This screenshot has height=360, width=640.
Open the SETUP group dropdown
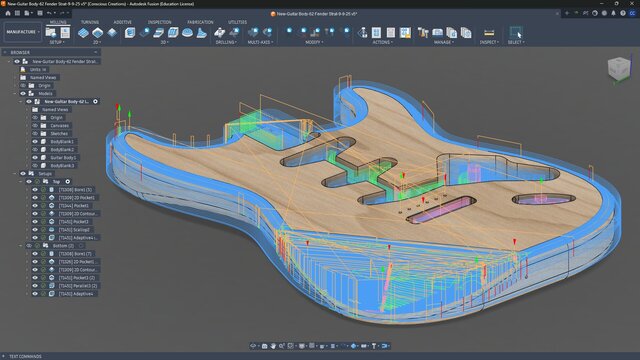(x=57, y=42)
